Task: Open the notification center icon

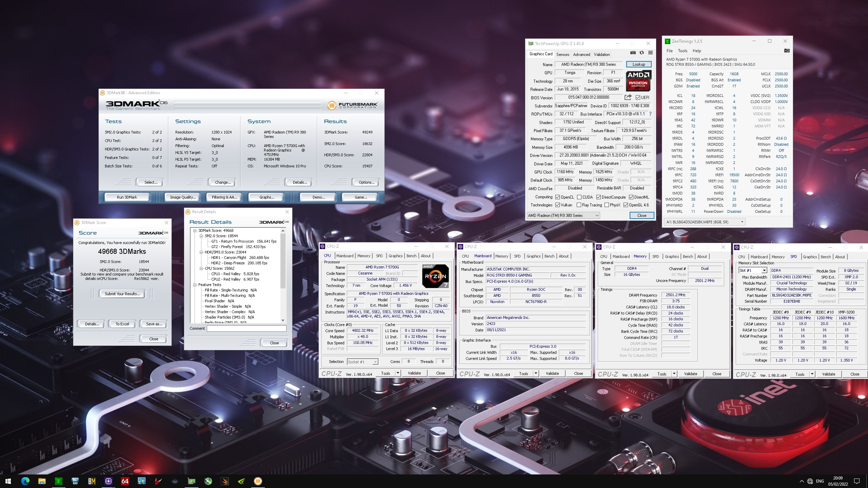Action: coord(857,481)
